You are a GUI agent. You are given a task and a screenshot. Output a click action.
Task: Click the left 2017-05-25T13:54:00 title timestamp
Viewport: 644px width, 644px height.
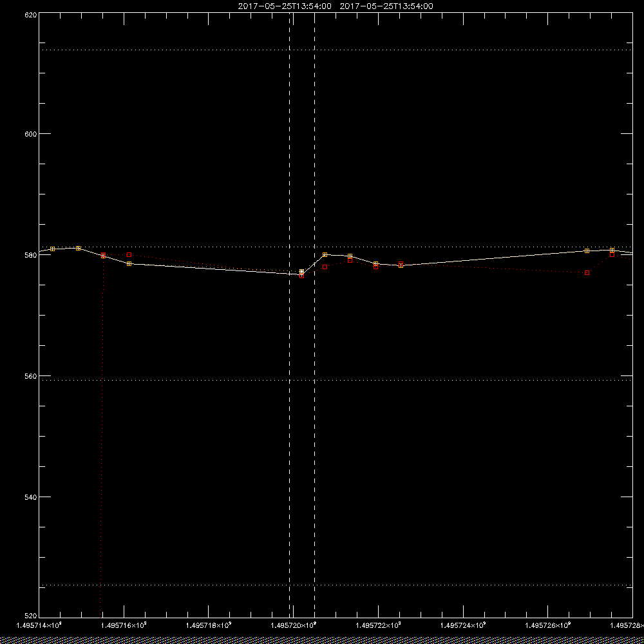(x=285, y=6)
